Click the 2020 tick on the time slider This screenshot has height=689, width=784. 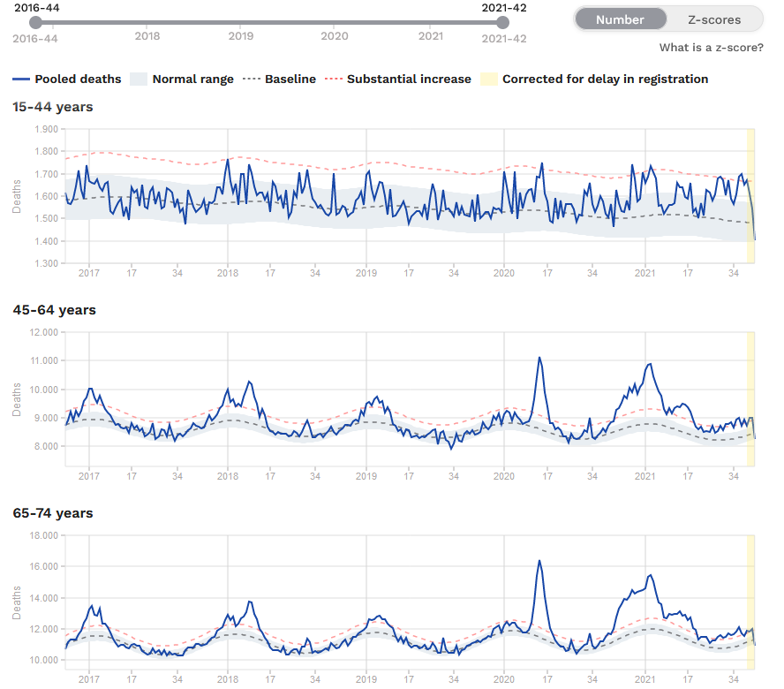tap(334, 36)
